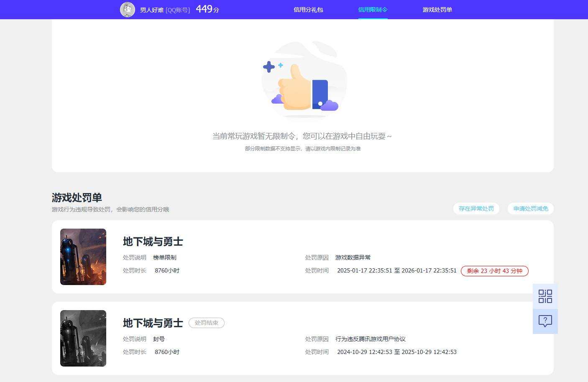Click the 存在异常处罚 button
This screenshot has height=382, width=588.
(x=476, y=209)
